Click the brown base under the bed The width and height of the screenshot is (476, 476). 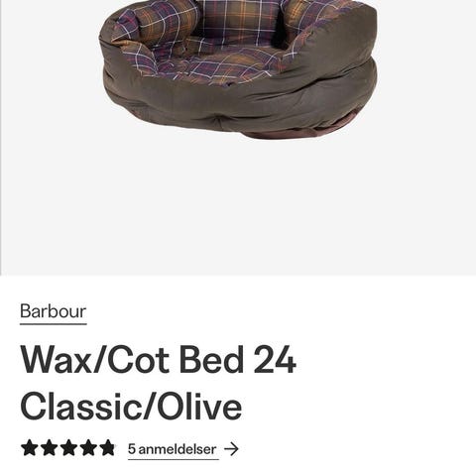[x=291, y=133]
